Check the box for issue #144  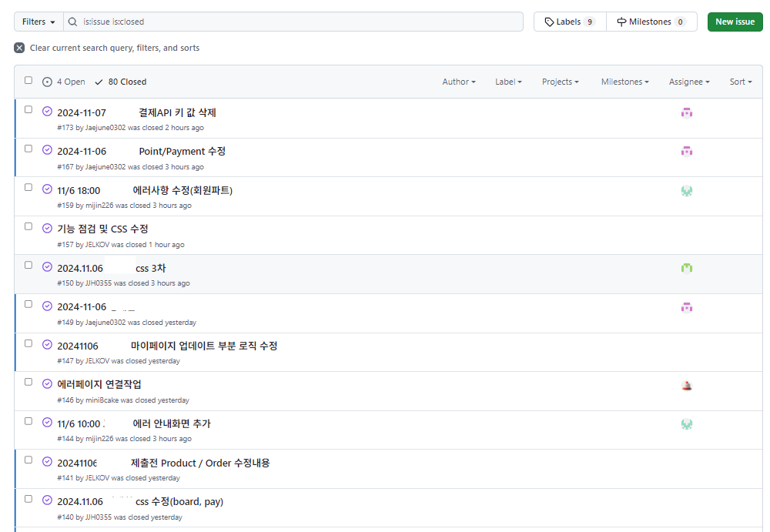tap(28, 421)
